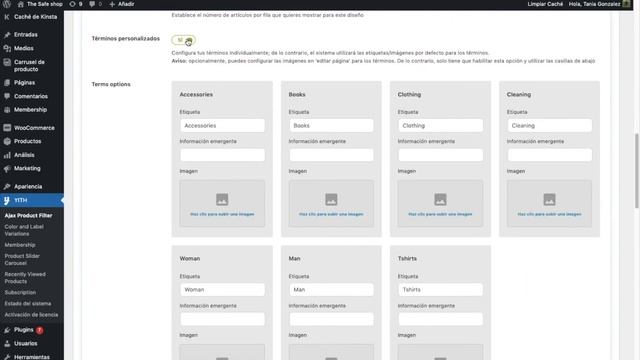Screen dimensions: 640x360
Task: Click the Añadir plus icon
Action: [112, 4]
